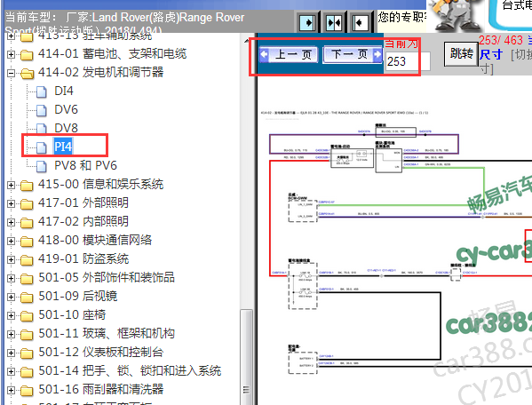Expand the 418-00 模块通信网络 node
The height and width of the screenshot is (405, 532).
[x=12, y=241]
